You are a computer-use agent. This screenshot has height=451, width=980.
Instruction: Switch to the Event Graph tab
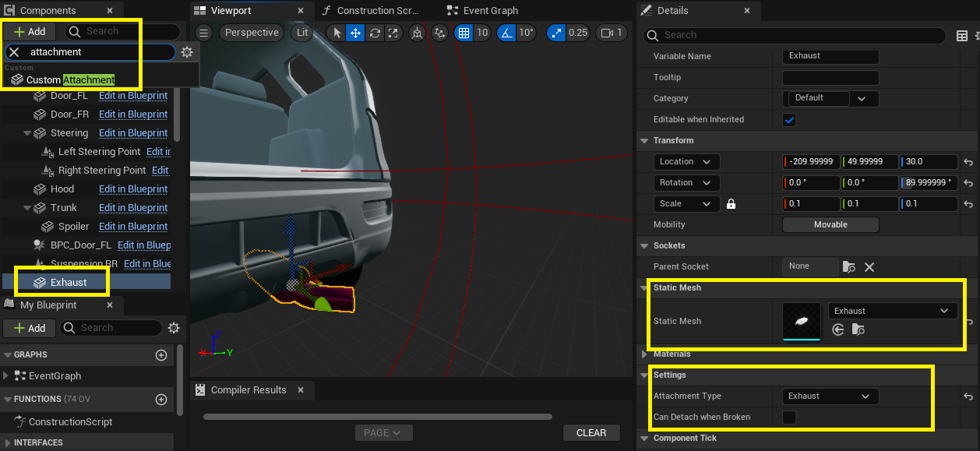490,11
